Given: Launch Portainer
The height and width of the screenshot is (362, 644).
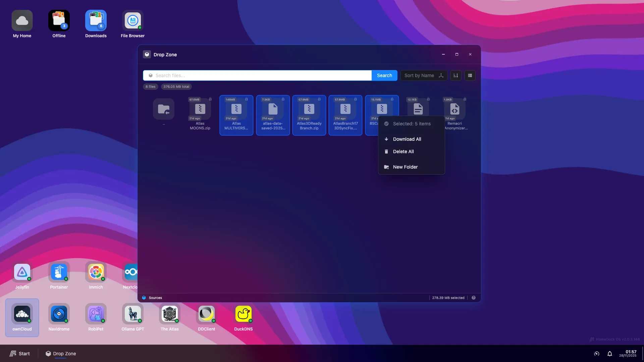Looking at the screenshot, I should pos(59,272).
